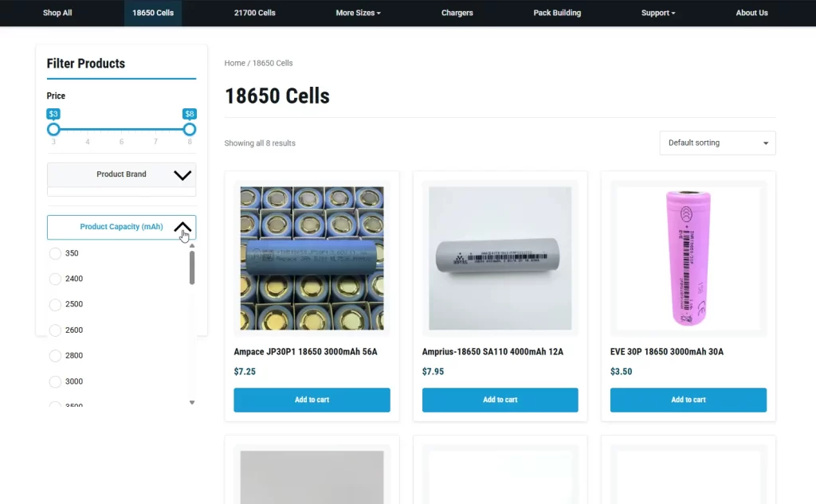Open the pink EVE 30P product image
Screen dimensions: 816x504
pos(688,258)
